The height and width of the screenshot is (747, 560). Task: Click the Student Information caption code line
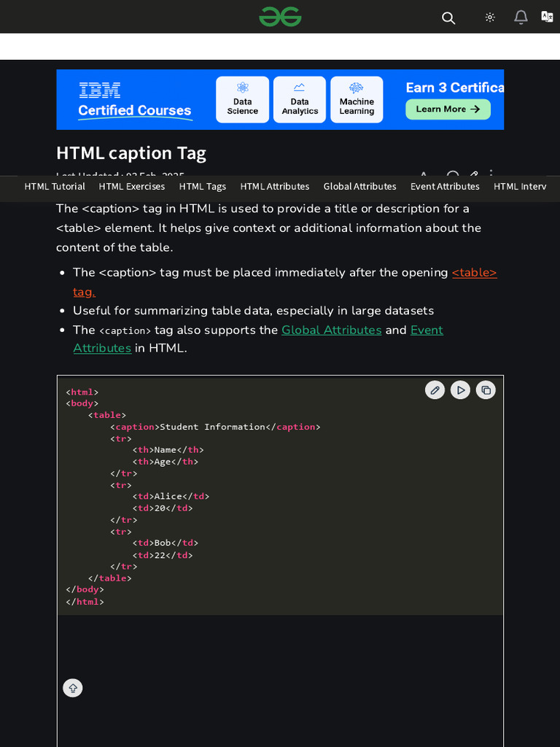coord(215,426)
